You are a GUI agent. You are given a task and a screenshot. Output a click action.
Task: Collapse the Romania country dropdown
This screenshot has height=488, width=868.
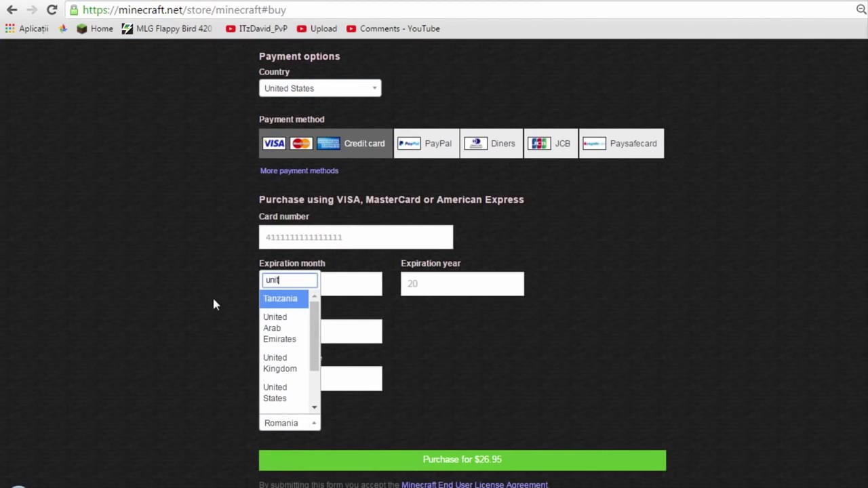click(290, 423)
